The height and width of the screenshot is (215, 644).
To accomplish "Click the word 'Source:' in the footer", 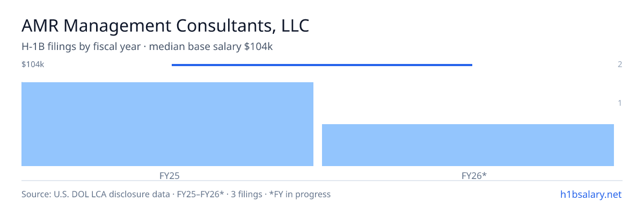I will (x=37, y=194).
